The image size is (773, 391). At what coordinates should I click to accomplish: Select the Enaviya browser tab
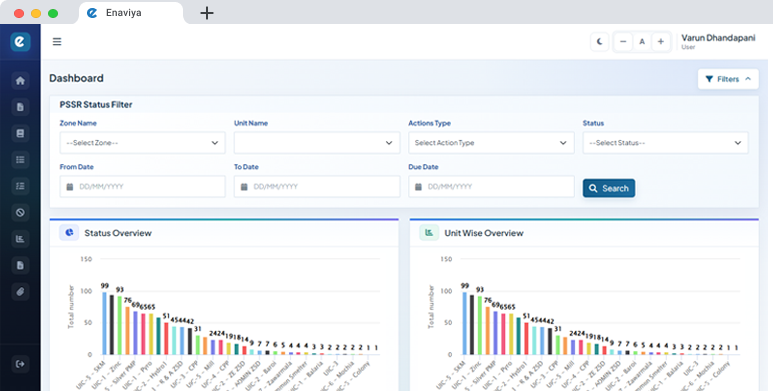tap(131, 13)
